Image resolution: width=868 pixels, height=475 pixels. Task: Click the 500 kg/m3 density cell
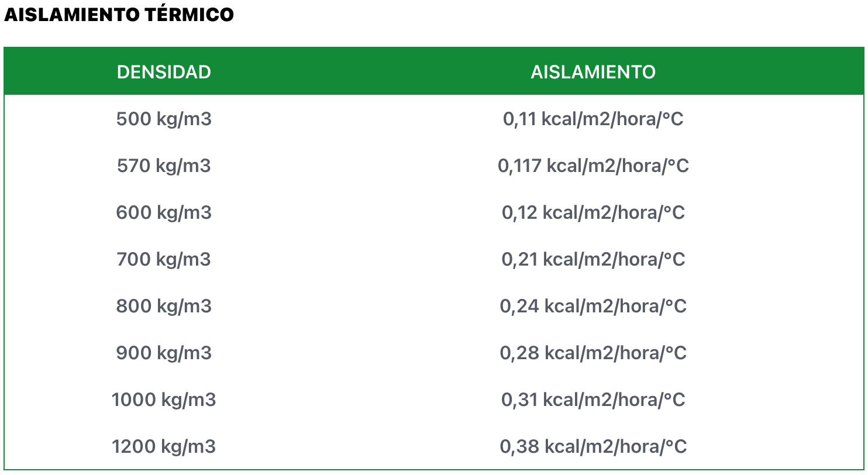pos(164,119)
